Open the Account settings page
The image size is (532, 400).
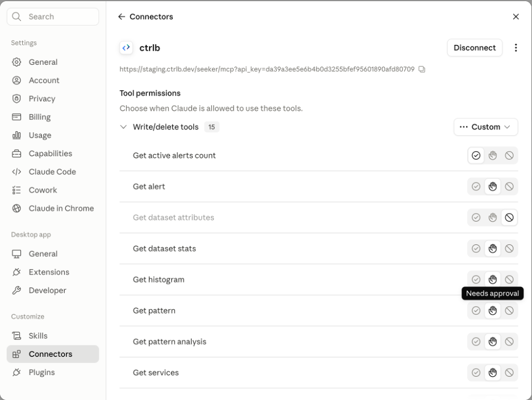pyautogui.click(x=53, y=81)
